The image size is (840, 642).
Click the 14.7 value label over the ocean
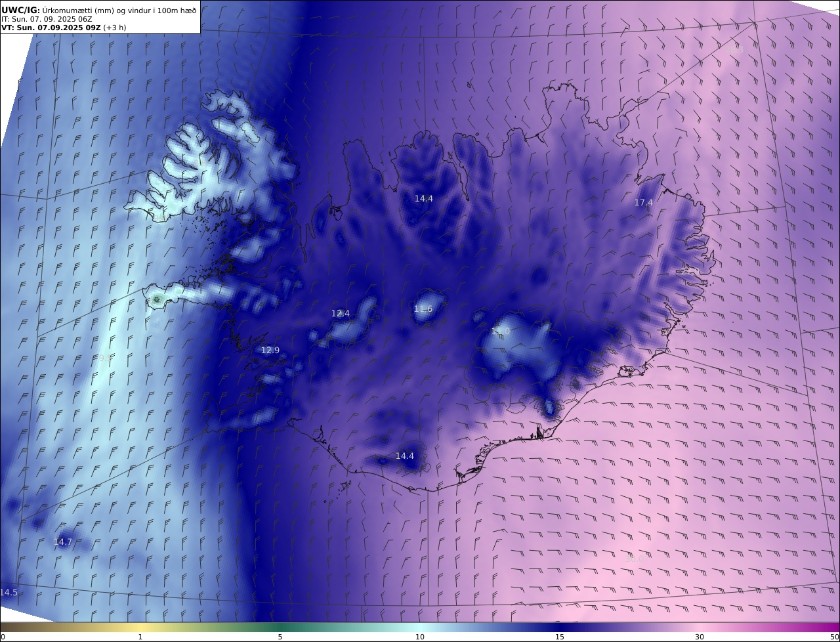pos(62,542)
